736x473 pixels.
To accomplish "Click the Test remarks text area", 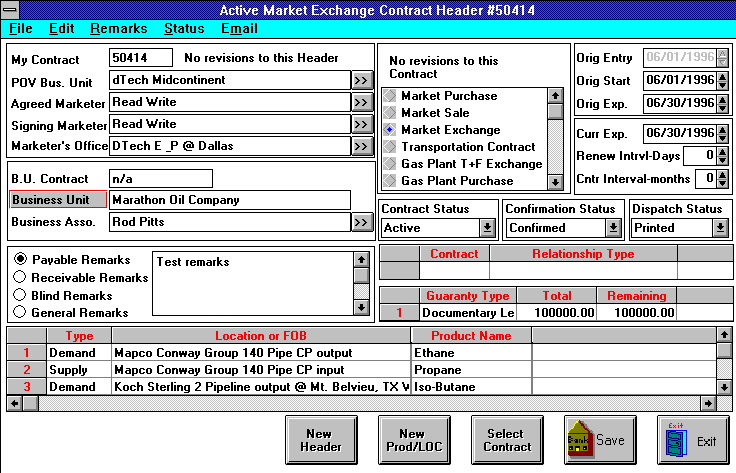I will 253,283.
